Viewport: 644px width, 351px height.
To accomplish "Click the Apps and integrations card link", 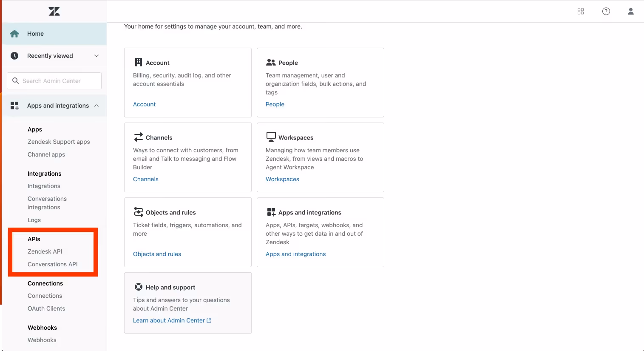I will 295,254.
